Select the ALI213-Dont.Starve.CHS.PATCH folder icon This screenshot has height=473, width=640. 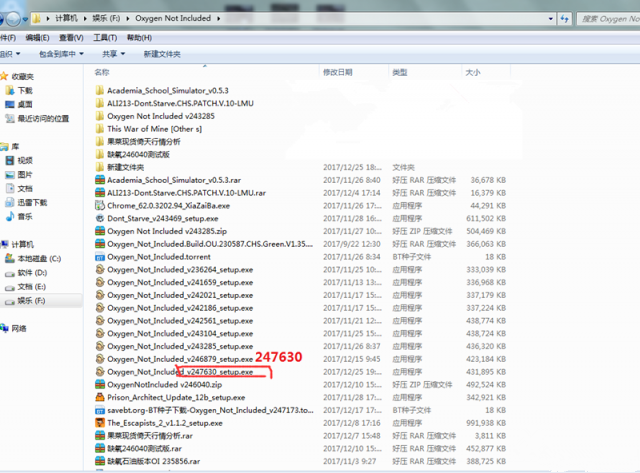100,103
